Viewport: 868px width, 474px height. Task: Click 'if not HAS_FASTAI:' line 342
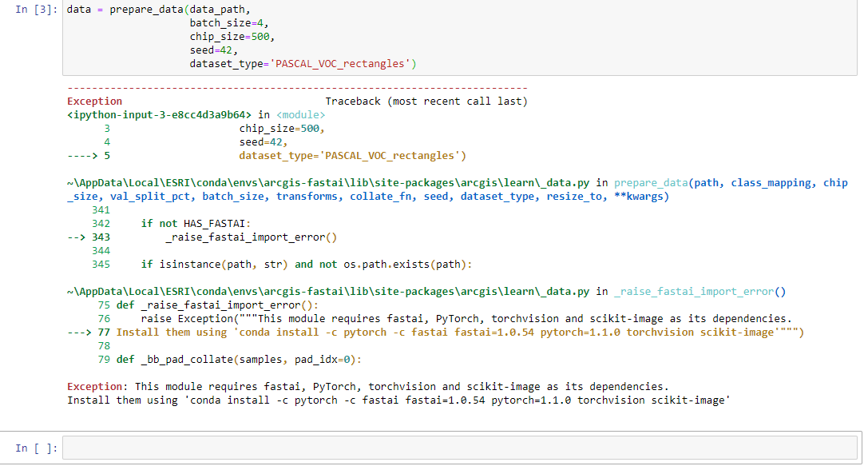pyautogui.click(x=196, y=224)
